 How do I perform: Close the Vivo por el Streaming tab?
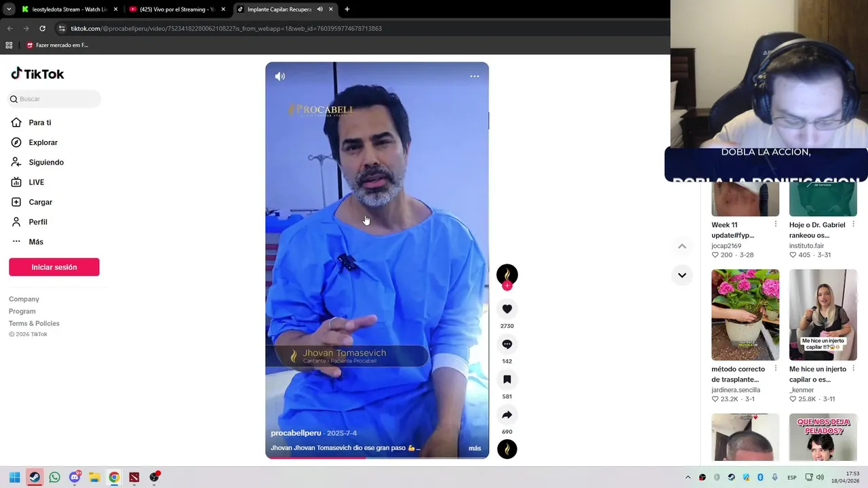223,9
